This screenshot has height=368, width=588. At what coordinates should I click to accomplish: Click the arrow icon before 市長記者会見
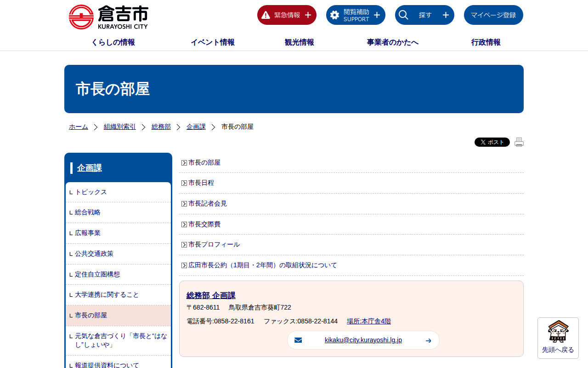184,204
